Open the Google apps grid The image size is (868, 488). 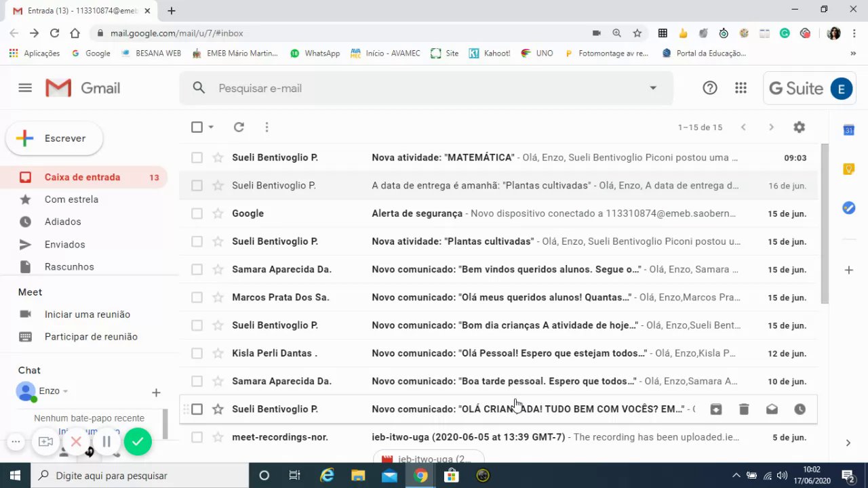tap(741, 88)
